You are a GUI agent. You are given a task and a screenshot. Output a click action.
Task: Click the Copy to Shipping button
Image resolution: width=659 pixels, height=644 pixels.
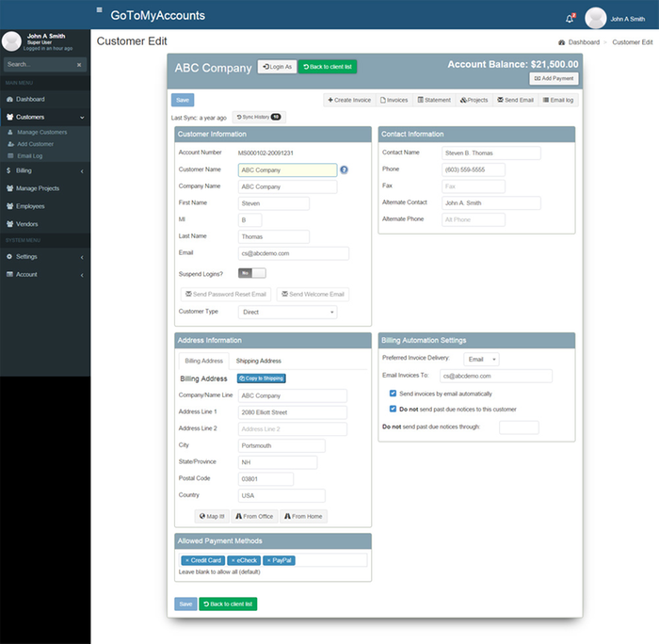(262, 378)
